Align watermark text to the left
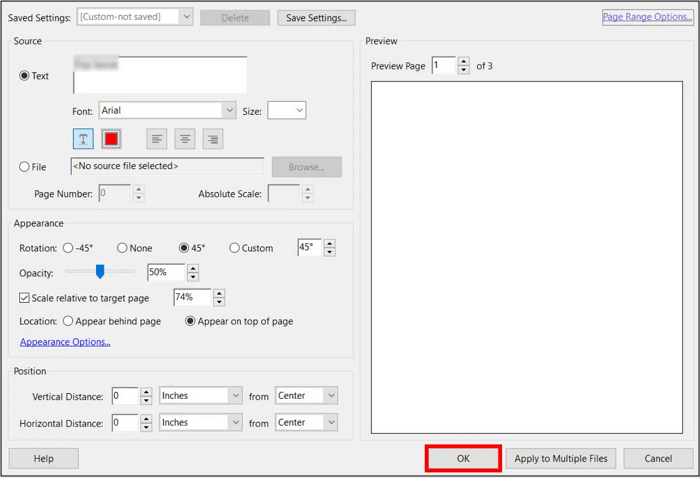Screen dimensions: 700x478 (x=157, y=139)
